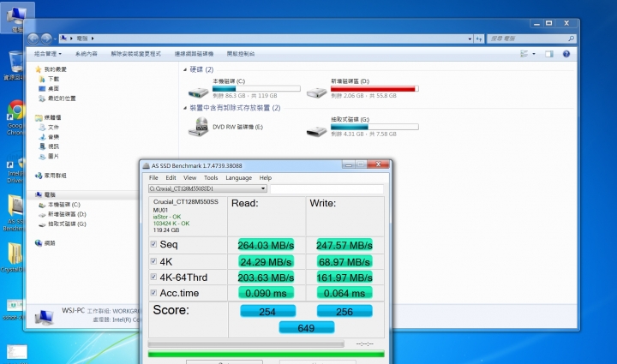The height and width of the screenshot is (364, 617).
Task: Open address bar history dropdown arrow
Action: pos(470,39)
